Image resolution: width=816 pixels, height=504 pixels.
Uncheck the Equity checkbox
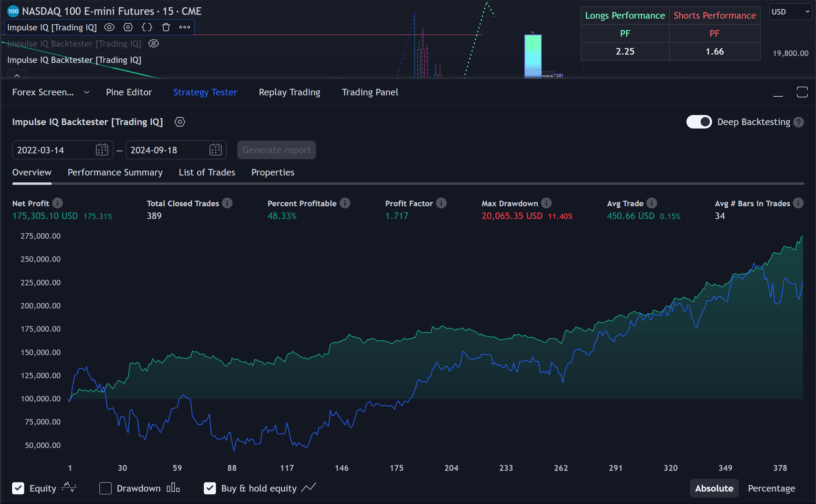(18, 488)
